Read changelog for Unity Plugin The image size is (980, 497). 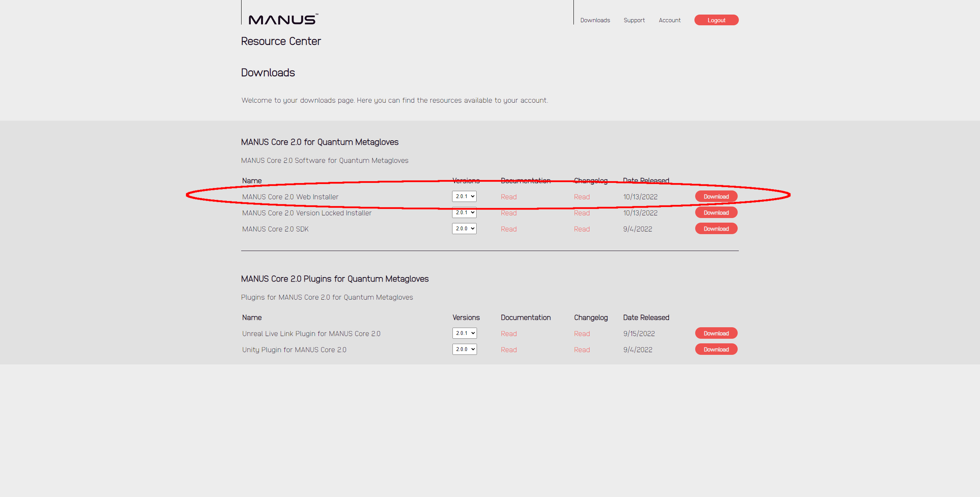click(581, 349)
